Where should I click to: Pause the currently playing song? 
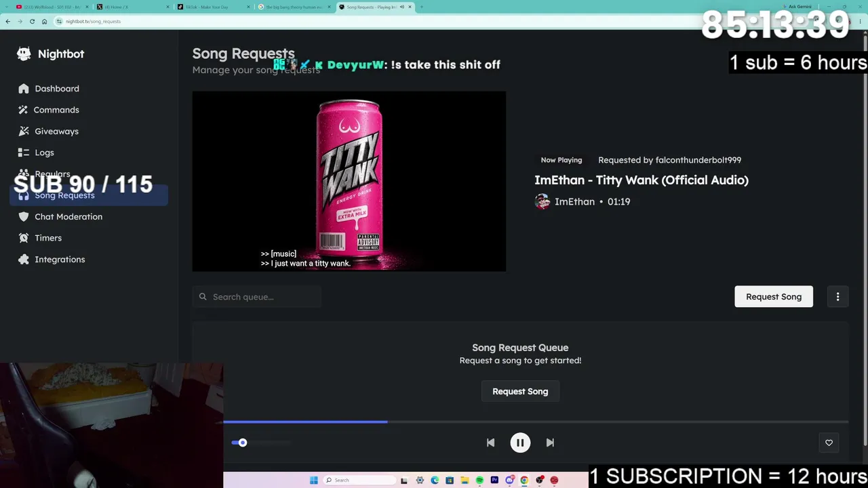(520, 443)
